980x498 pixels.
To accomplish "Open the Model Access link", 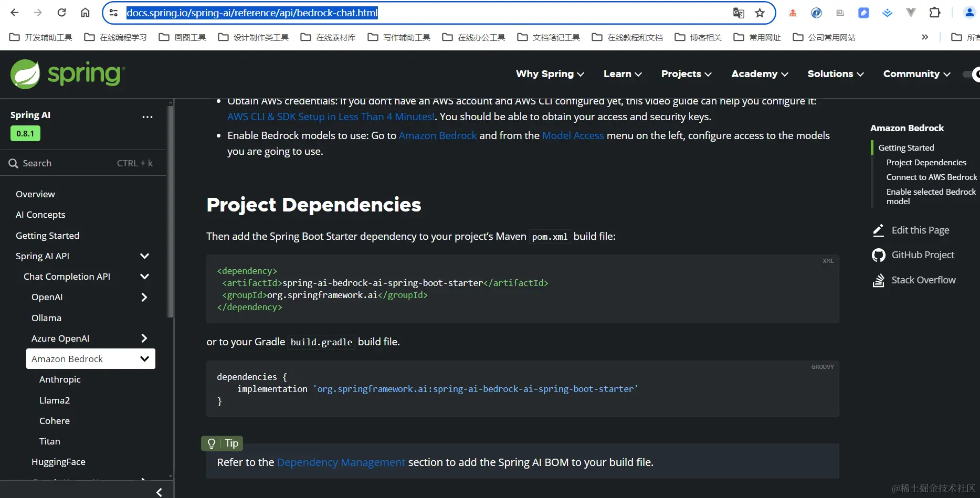I will click(573, 135).
